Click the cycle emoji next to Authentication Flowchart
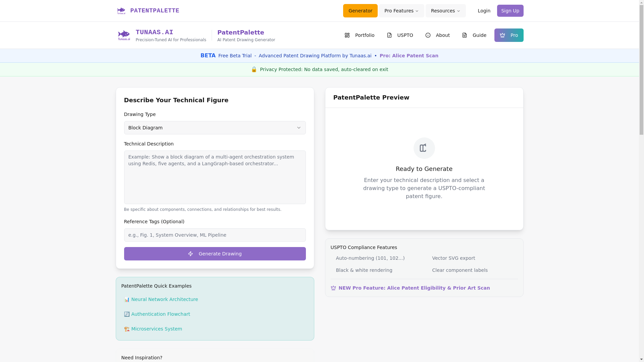 point(127,314)
